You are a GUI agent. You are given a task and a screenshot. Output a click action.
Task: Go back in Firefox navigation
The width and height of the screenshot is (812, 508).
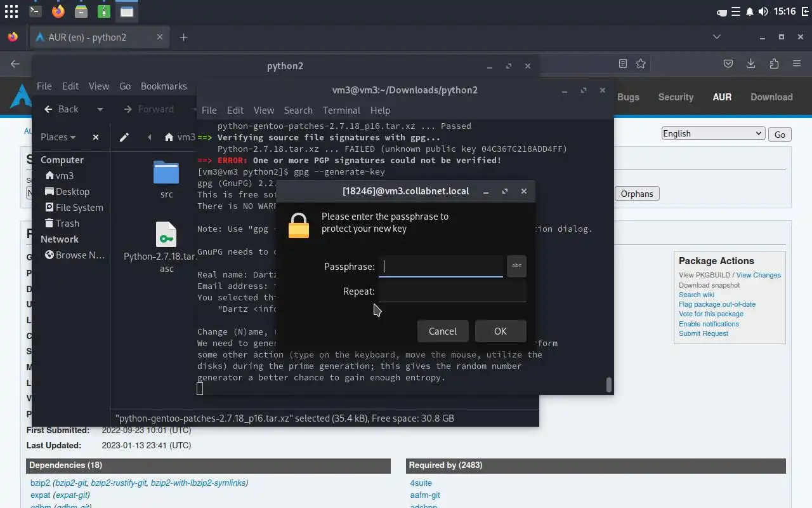pyautogui.click(x=15, y=63)
